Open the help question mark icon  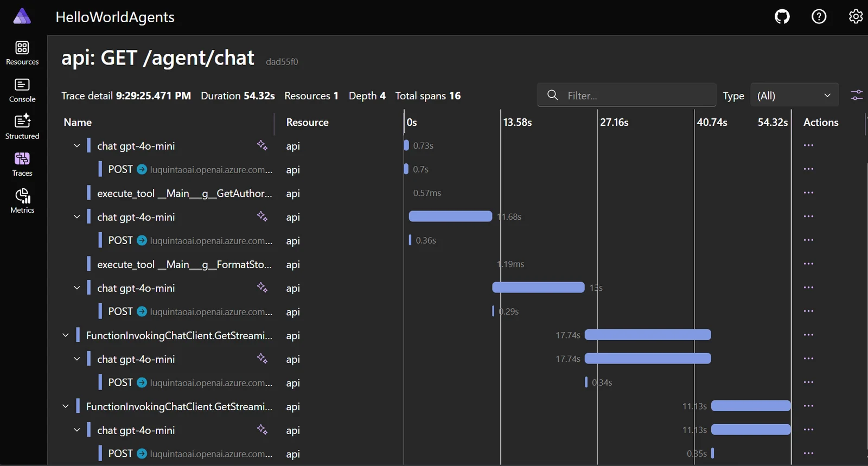click(x=819, y=17)
